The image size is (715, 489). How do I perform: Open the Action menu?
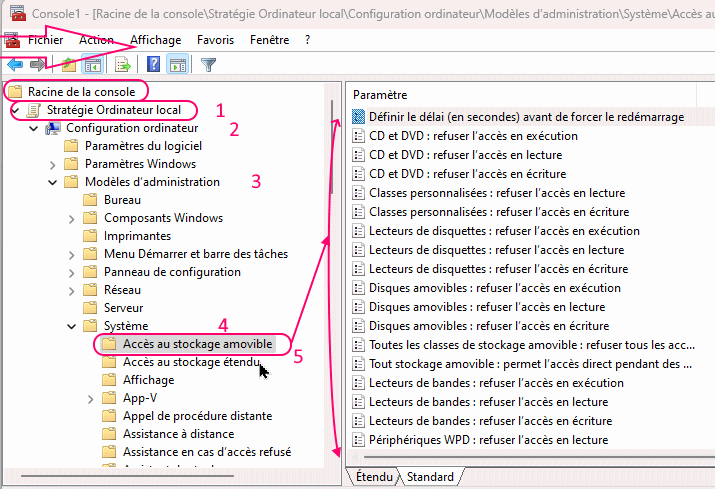[x=96, y=40]
